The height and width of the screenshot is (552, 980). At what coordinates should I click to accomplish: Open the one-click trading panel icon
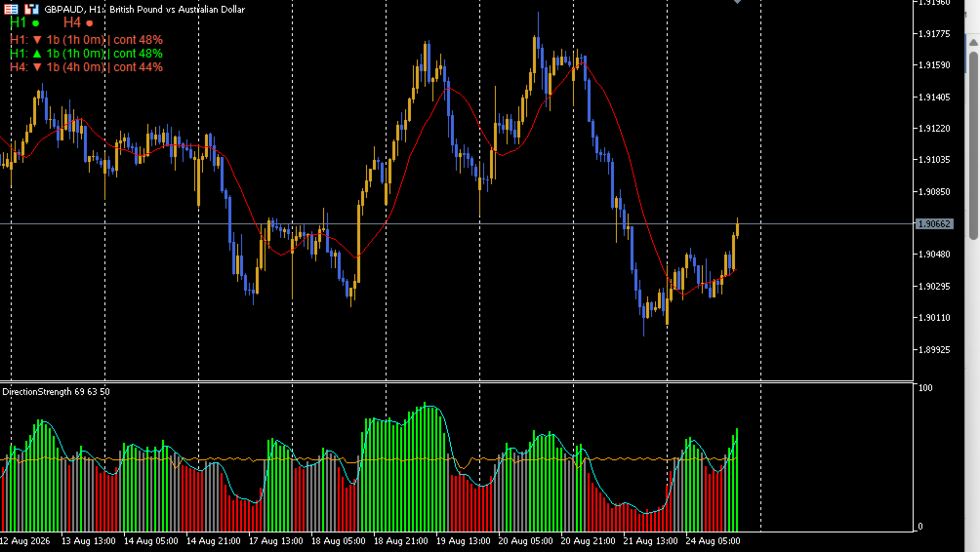pos(12,9)
